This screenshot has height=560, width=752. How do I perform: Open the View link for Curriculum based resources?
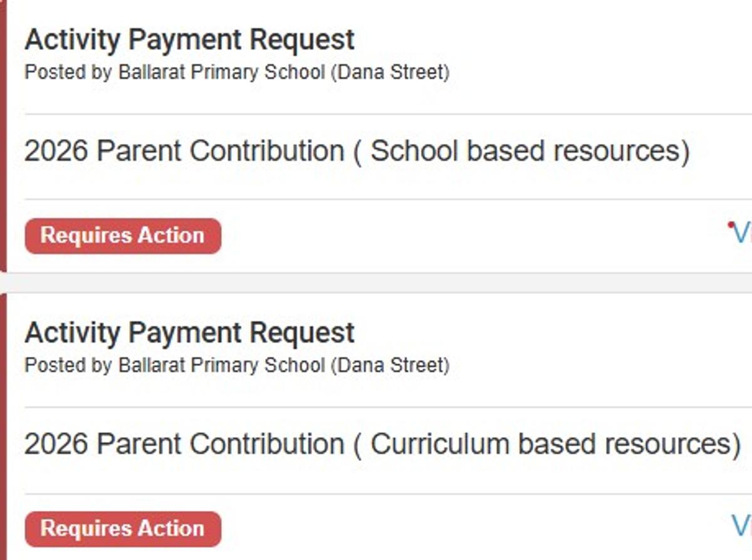pyautogui.click(x=743, y=526)
